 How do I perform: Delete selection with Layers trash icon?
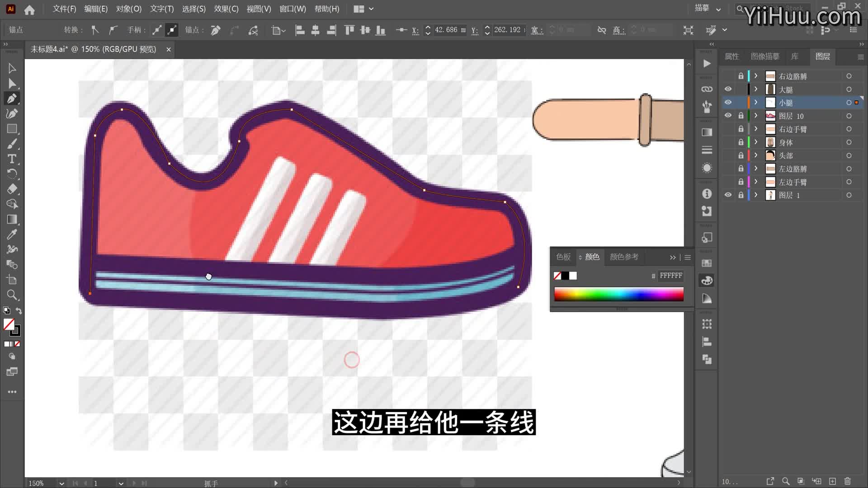[x=848, y=482]
